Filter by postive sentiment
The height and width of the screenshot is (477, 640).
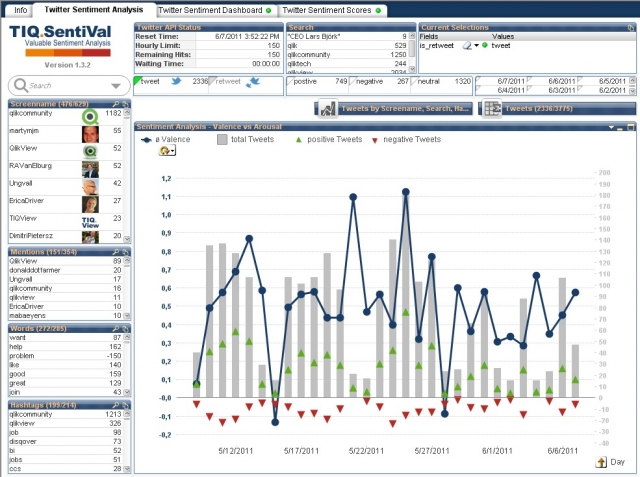[x=318, y=81]
